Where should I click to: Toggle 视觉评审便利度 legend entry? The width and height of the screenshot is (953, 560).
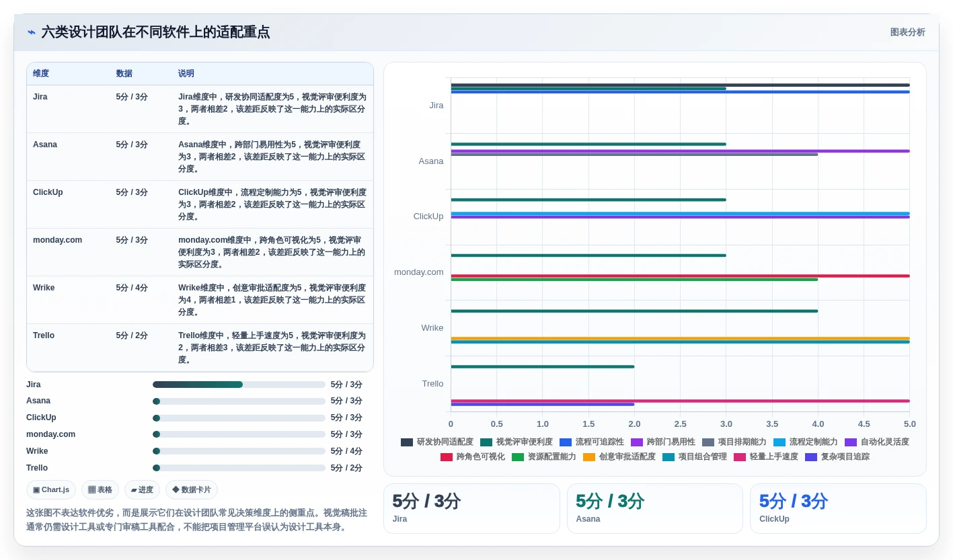517,442
